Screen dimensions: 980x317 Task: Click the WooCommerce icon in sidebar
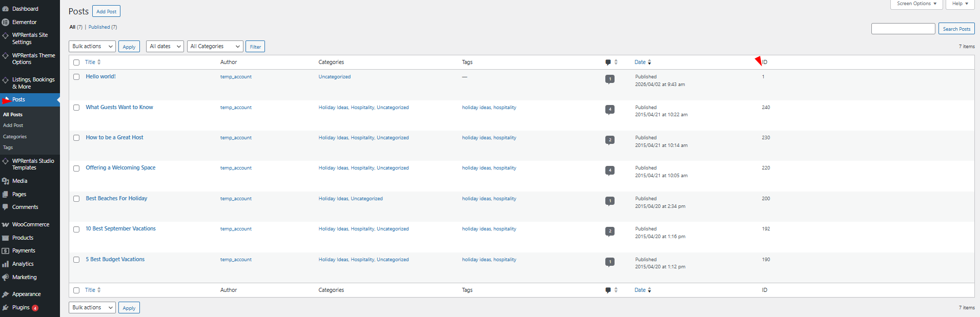[x=6, y=225]
